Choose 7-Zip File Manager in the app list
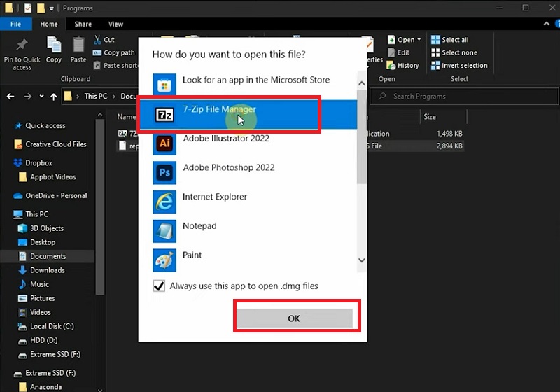The image size is (560, 392). click(248, 114)
